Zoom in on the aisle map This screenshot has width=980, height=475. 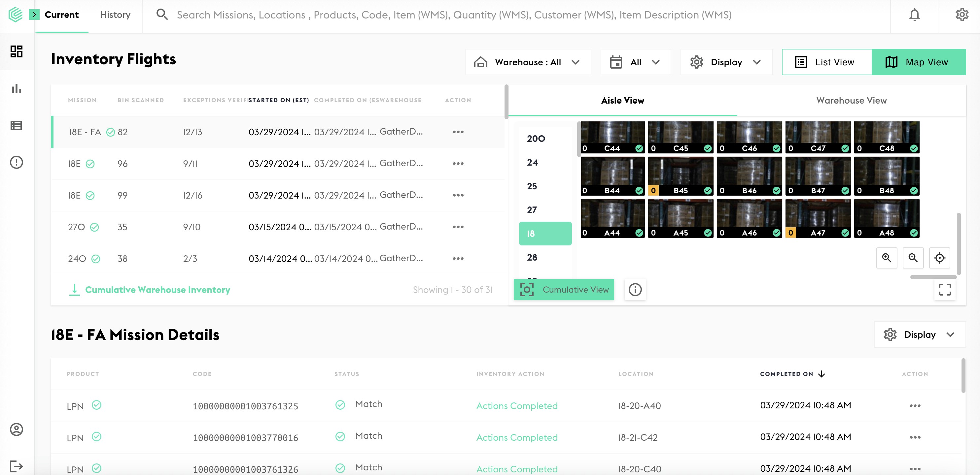tap(887, 258)
